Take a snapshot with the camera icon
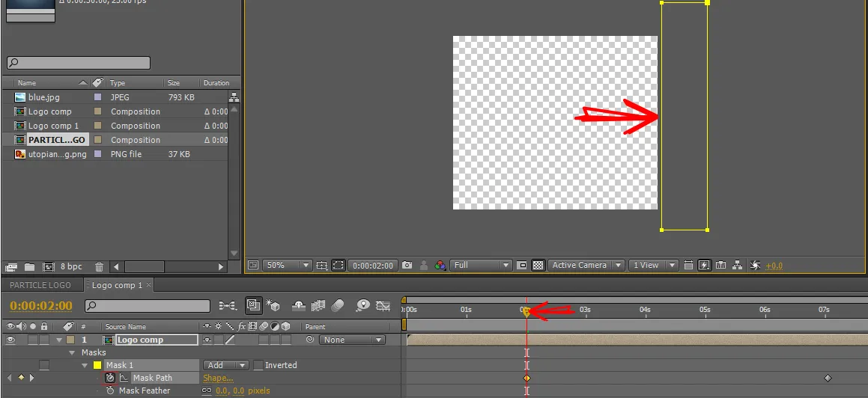This screenshot has height=398, width=868. pos(407,266)
